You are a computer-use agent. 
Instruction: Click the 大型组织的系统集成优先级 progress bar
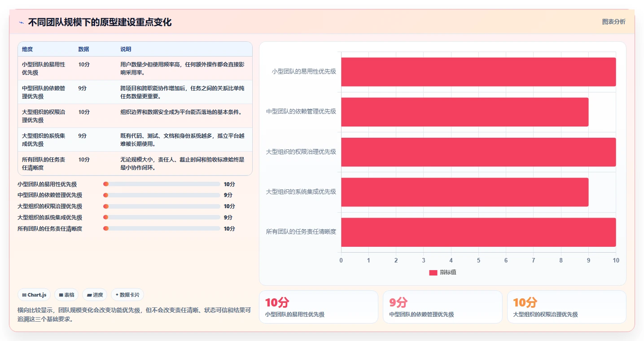[x=162, y=217]
